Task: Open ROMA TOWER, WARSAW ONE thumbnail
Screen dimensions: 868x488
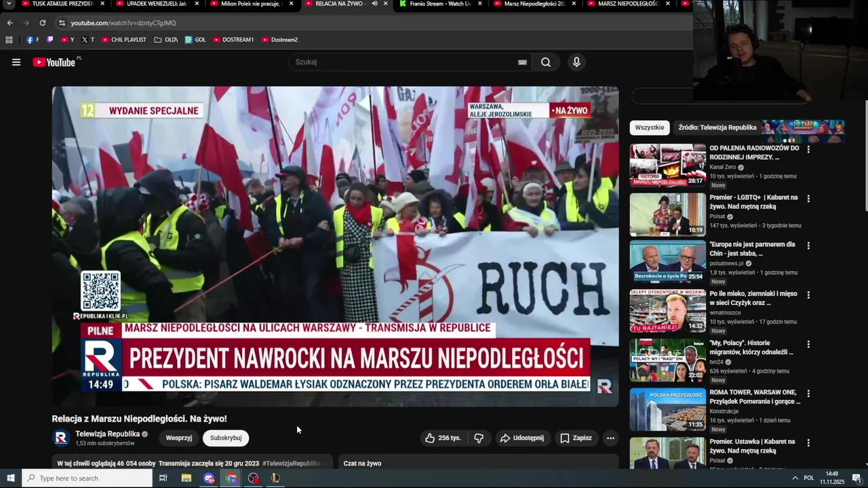Action: point(667,409)
